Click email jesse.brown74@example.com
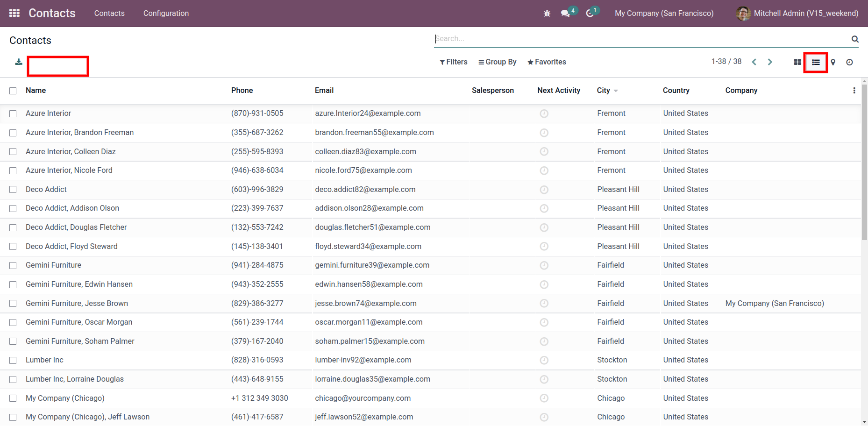The image size is (868, 426). tap(366, 304)
